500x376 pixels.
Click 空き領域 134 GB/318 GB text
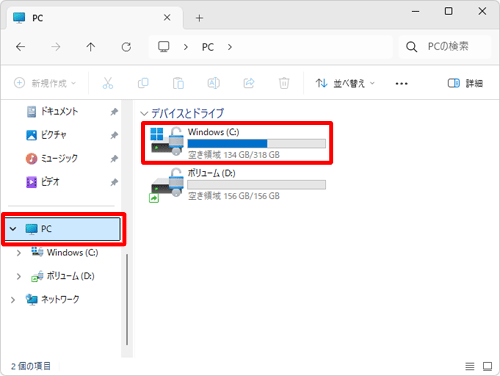pyautogui.click(x=234, y=155)
